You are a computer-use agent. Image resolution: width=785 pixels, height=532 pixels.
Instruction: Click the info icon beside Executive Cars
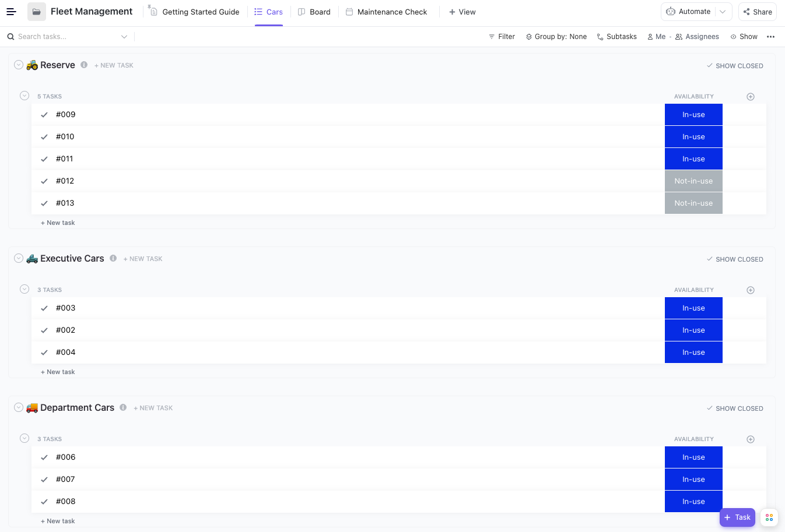click(x=113, y=259)
